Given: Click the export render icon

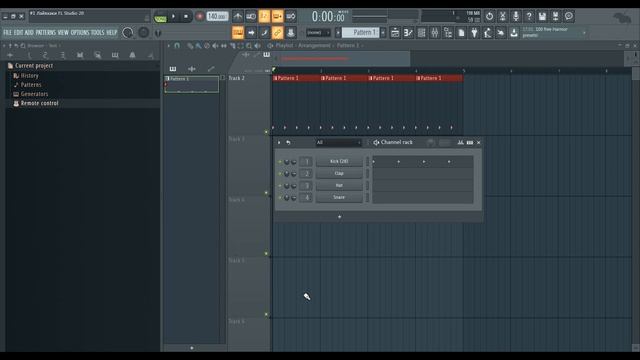Looking at the screenshot, I should tap(555, 16).
